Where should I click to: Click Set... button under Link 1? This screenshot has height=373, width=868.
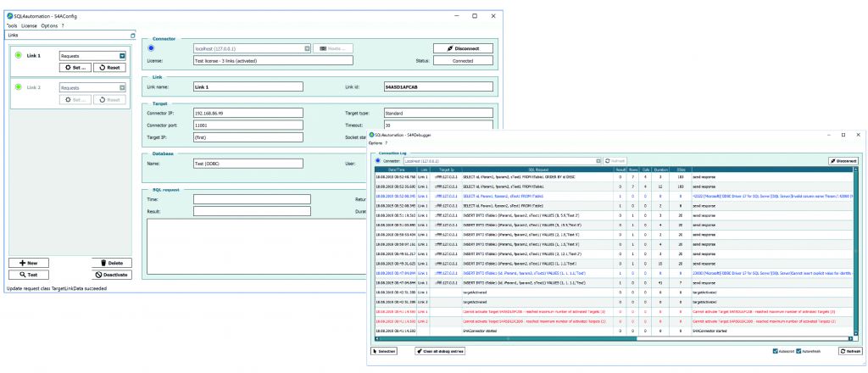pos(75,68)
